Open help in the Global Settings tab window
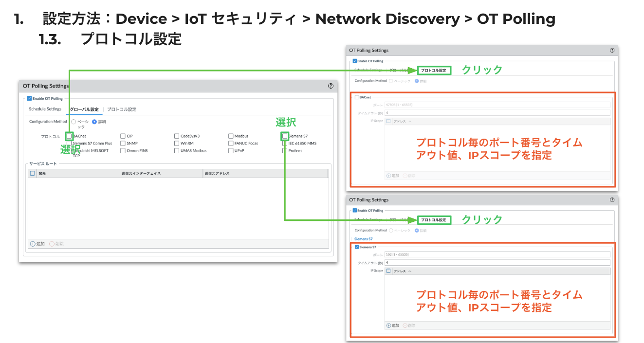The width and height of the screenshot is (644, 343). (x=331, y=86)
